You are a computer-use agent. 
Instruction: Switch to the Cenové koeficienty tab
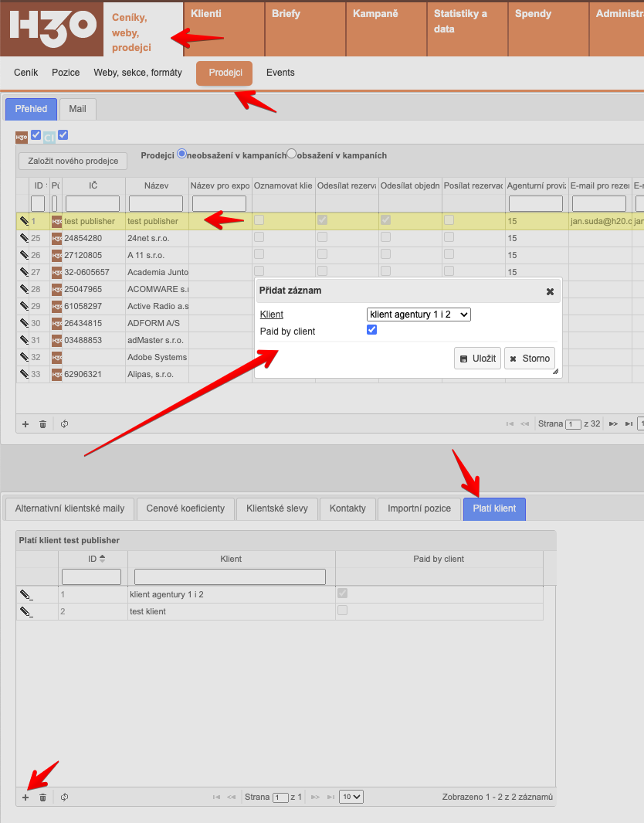tap(185, 508)
